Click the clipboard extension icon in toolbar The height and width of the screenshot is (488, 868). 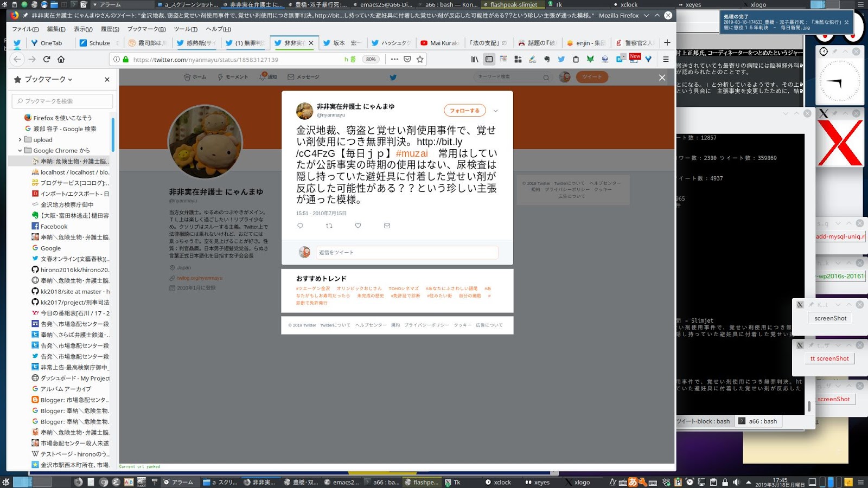click(x=576, y=59)
